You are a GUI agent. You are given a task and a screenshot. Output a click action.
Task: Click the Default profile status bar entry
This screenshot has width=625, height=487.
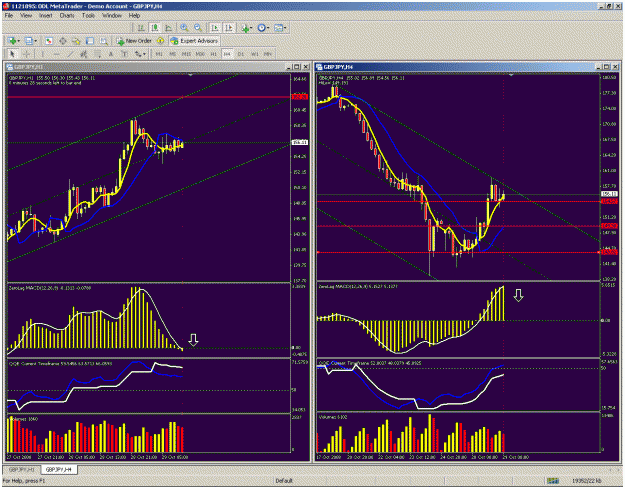click(284, 481)
